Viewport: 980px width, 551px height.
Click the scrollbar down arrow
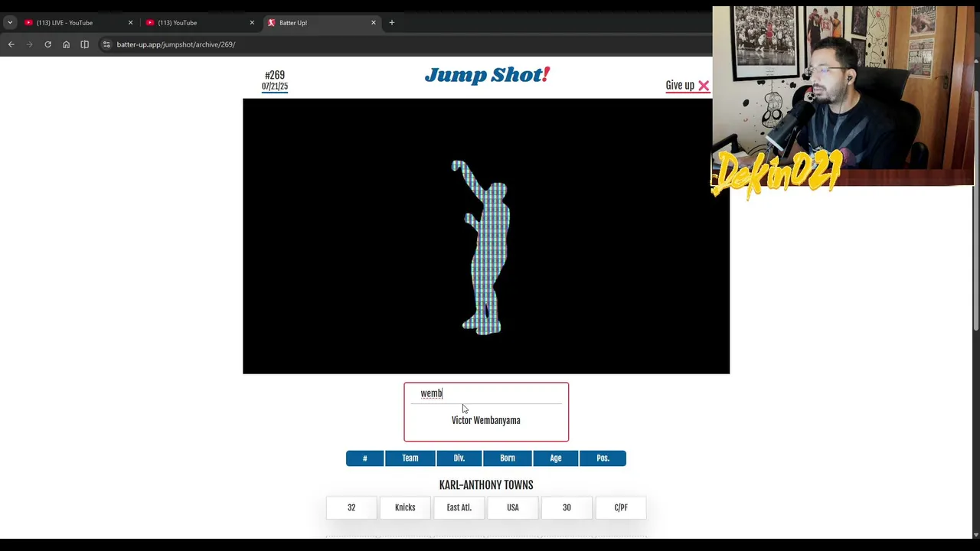tap(975, 534)
